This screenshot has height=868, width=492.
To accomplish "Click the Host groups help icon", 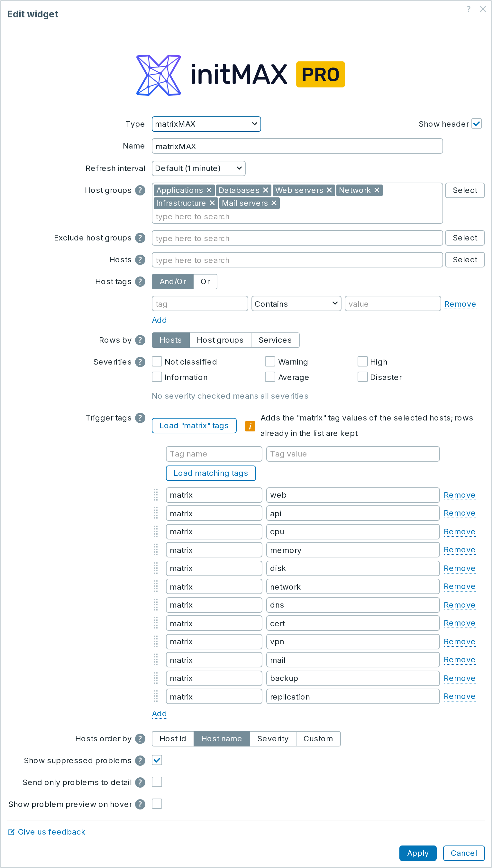I will [x=140, y=190].
